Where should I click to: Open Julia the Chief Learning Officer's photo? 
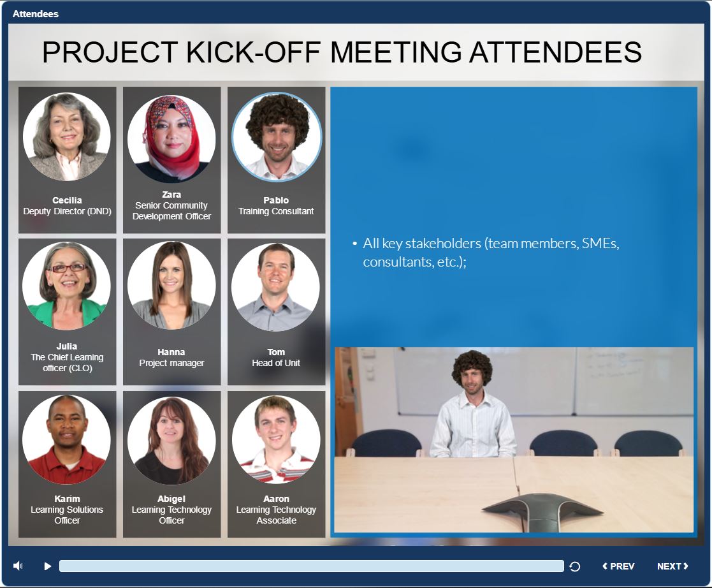67,286
